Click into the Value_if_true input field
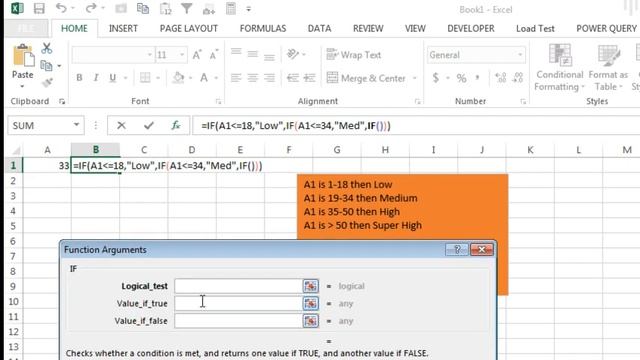This screenshot has width=640, height=360. pyautogui.click(x=238, y=303)
